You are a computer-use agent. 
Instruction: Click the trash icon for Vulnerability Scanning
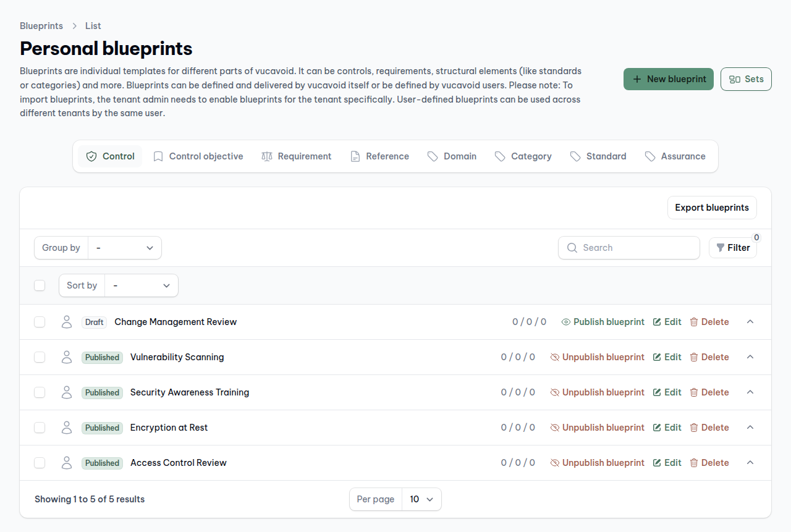pos(694,357)
